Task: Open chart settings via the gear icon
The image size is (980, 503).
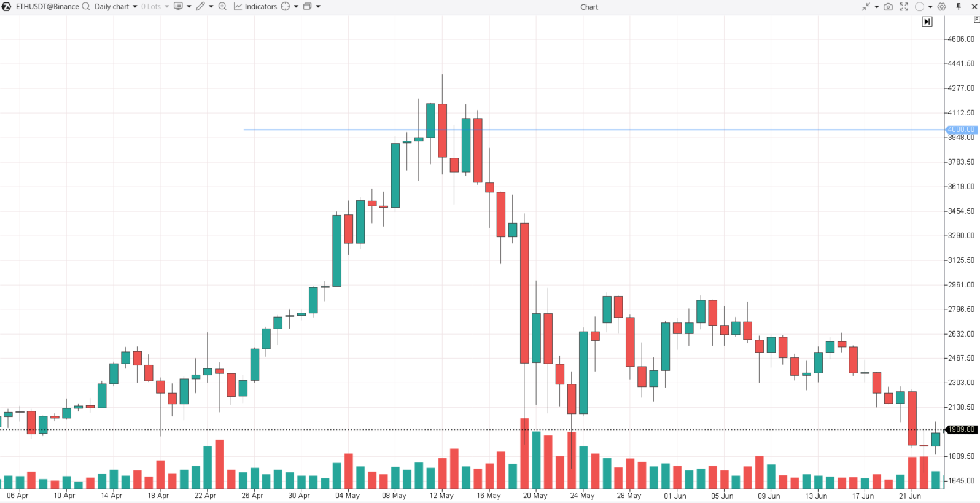Action: (x=941, y=7)
